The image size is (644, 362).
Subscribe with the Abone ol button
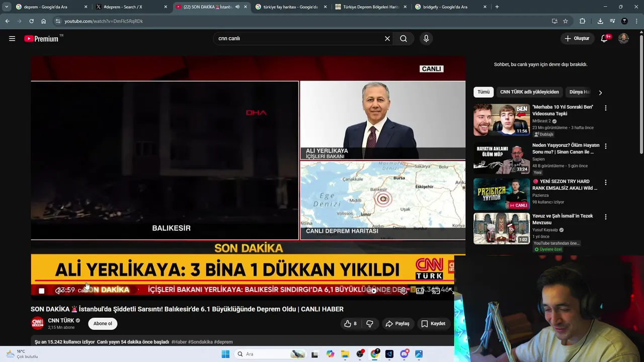pyautogui.click(x=103, y=324)
